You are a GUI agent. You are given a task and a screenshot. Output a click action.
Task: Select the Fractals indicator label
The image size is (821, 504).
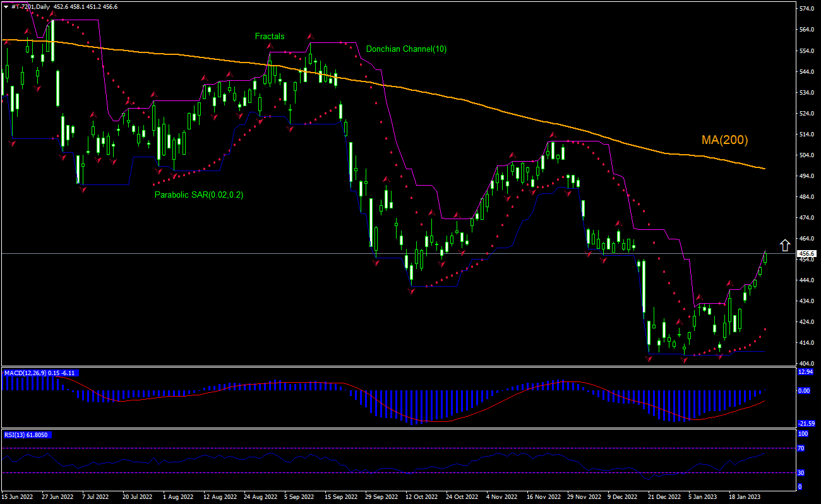pyautogui.click(x=270, y=37)
